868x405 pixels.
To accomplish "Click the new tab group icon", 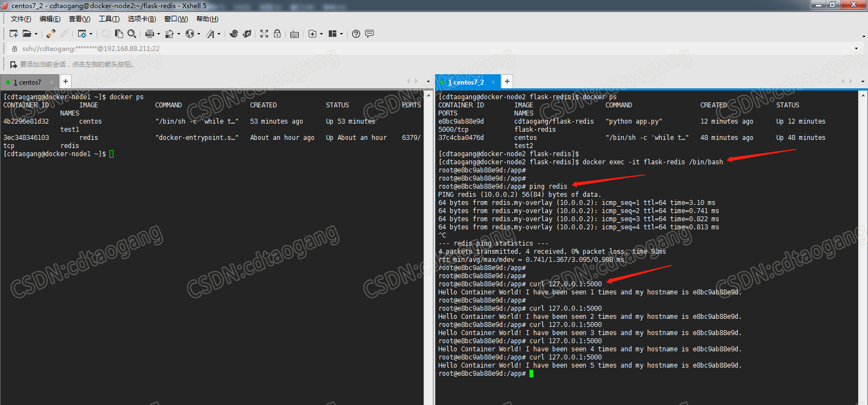I will [x=312, y=34].
